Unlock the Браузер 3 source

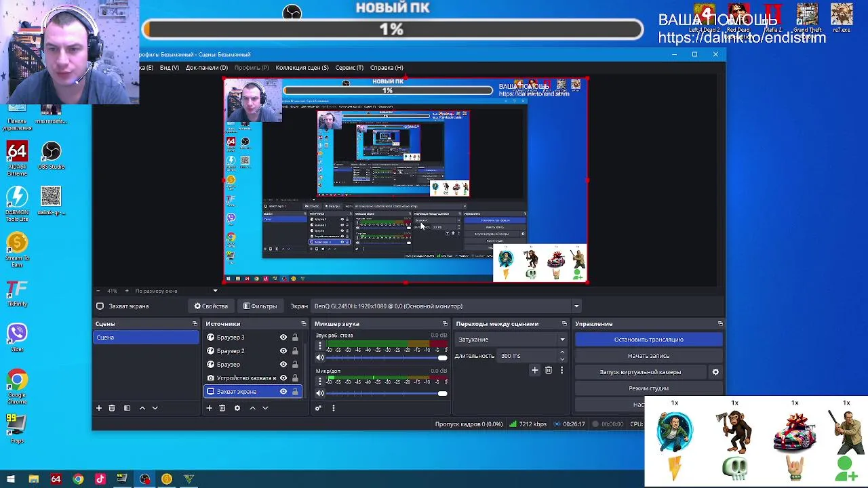click(295, 338)
